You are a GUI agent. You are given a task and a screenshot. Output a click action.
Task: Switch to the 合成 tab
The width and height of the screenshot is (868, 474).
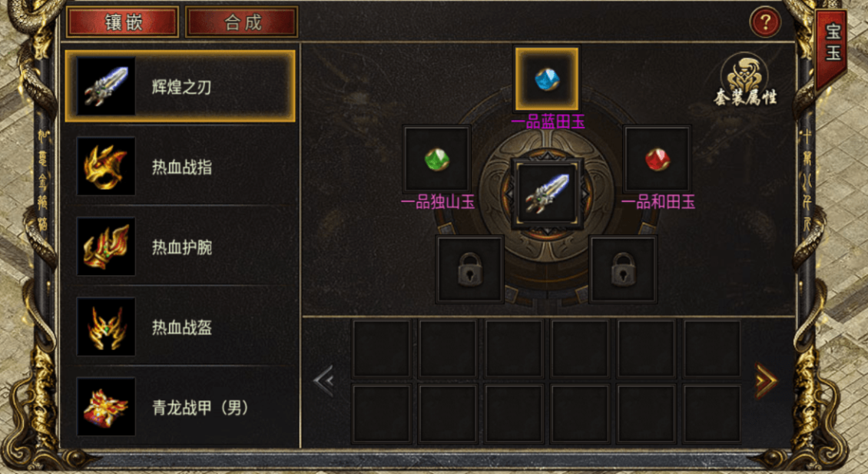(243, 22)
